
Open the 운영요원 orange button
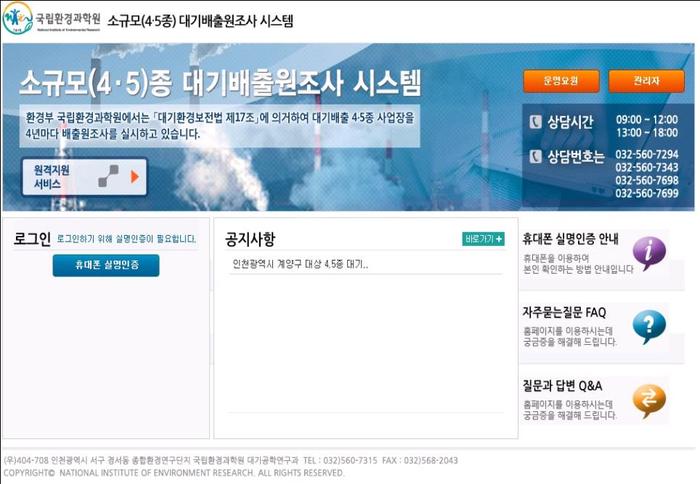click(x=561, y=81)
